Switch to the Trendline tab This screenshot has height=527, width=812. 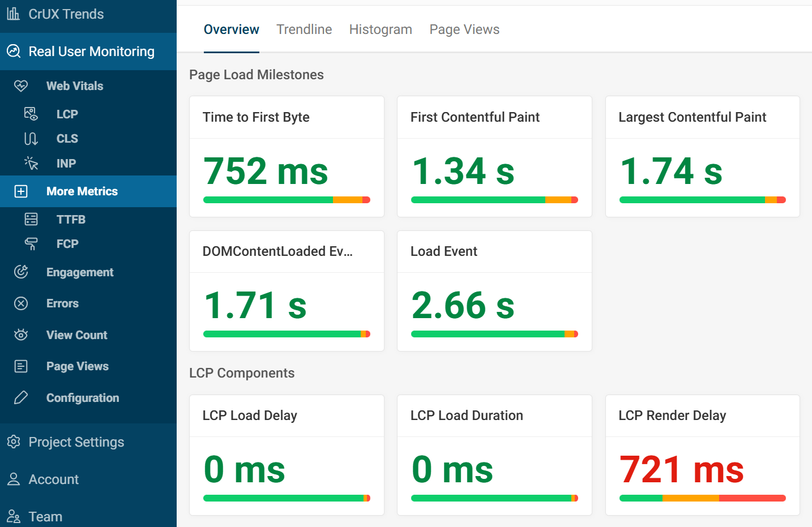pyautogui.click(x=304, y=29)
